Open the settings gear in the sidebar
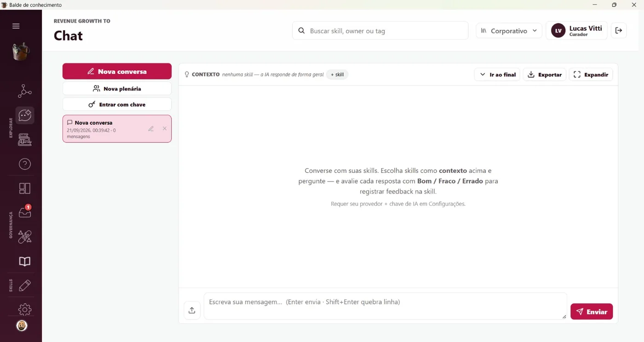This screenshot has width=644, height=342. click(25, 309)
